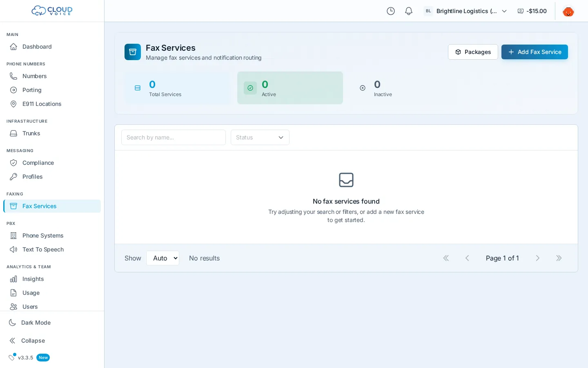Filter by the Total Services card
The width and height of the screenshot is (588, 368).
(x=178, y=88)
